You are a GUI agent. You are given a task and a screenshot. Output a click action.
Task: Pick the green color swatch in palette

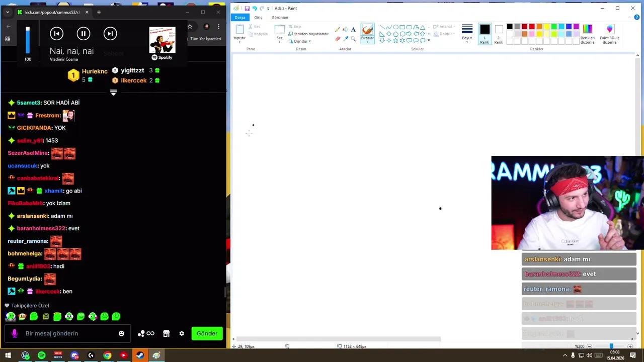pyautogui.click(x=554, y=27)
